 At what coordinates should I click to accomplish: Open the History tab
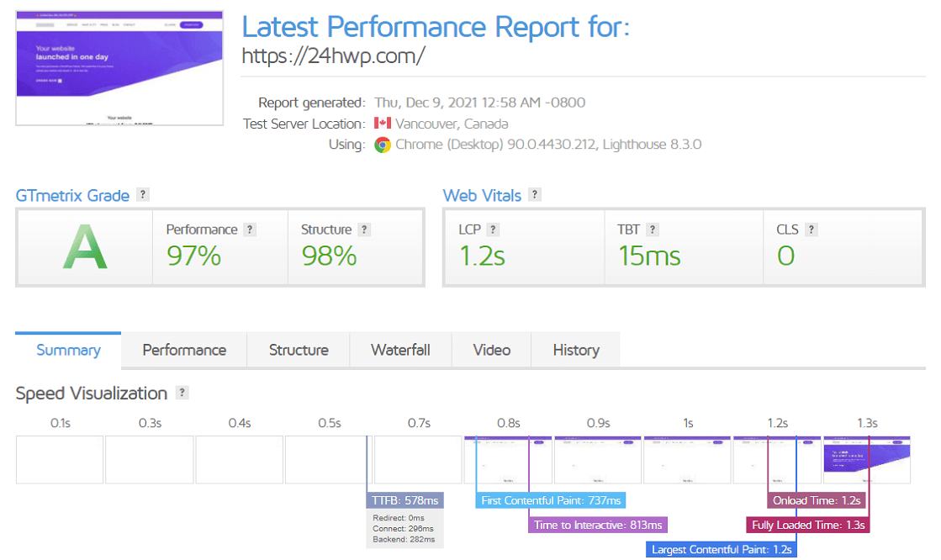[x=576, y=350]
